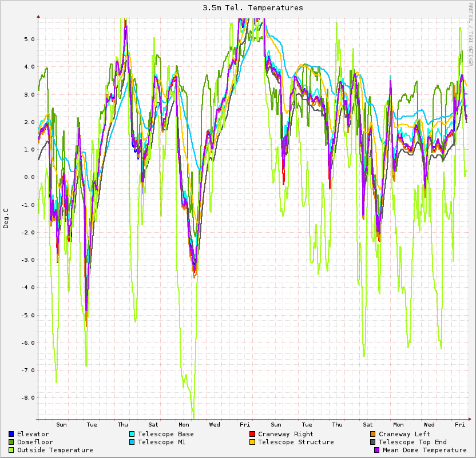The width and height of the screenshot is (476, 458).
Task: Select the "Mean Dome Temperature" legend text
Action: pyautogui.click(x=425, y=450)
